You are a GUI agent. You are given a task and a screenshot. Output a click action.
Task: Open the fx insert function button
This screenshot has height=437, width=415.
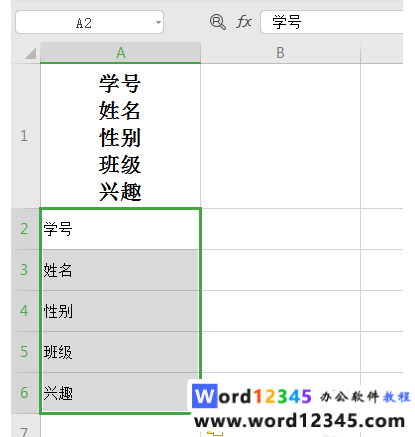(x=244, y=22)
